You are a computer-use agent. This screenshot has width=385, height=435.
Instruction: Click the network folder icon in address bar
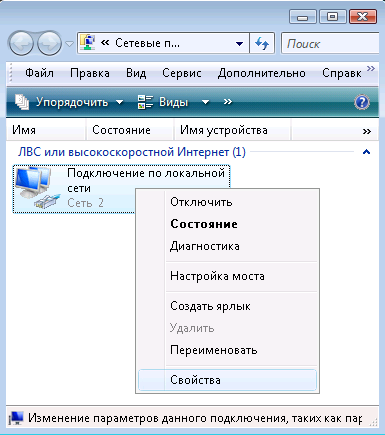click(x=88, y=43)
